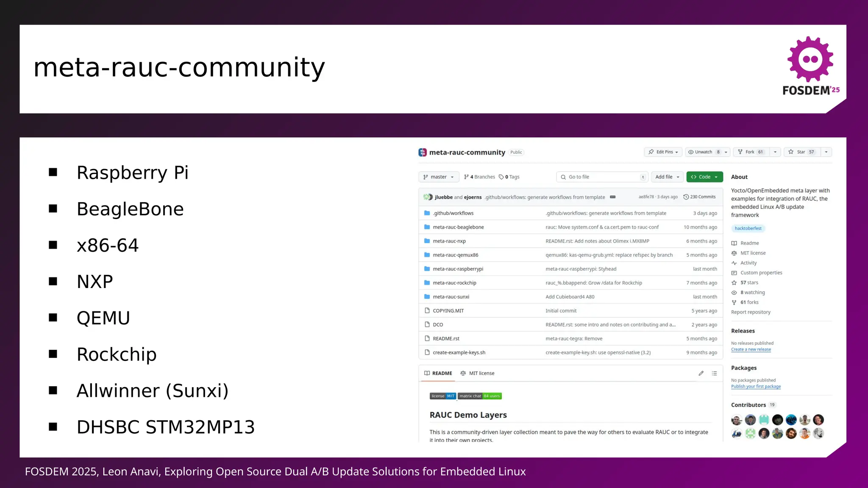Open jluebbe author link in commit bar
Viewport: 868px width, 488px height.
click(443, 197)
